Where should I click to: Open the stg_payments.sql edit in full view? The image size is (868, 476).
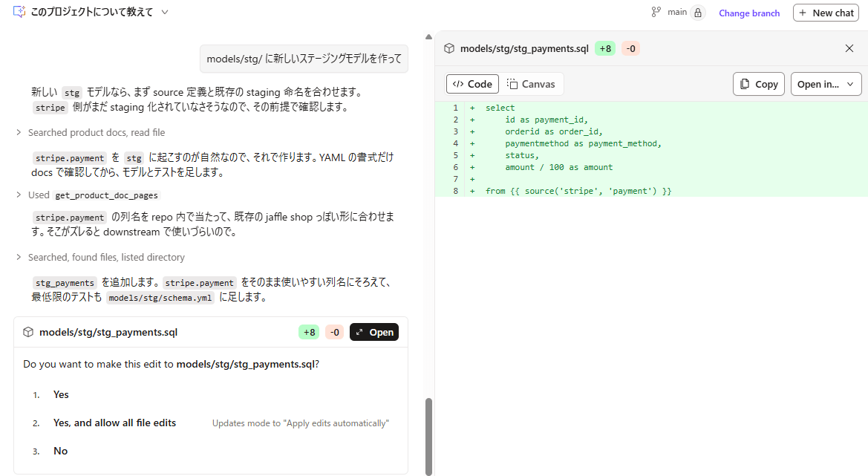pos(374,332)
